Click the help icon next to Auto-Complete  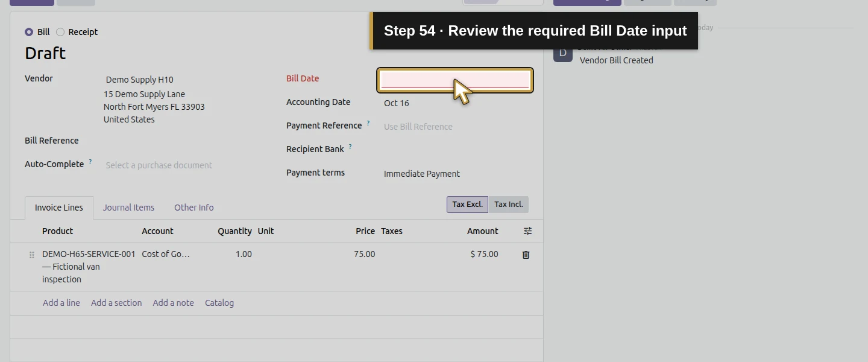pyautogui.click(x=90, y=162)
